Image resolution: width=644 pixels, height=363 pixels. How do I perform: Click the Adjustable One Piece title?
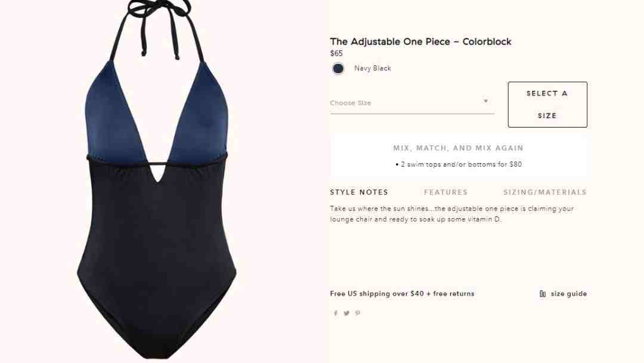pyautogui.click(x=420, y=42)
